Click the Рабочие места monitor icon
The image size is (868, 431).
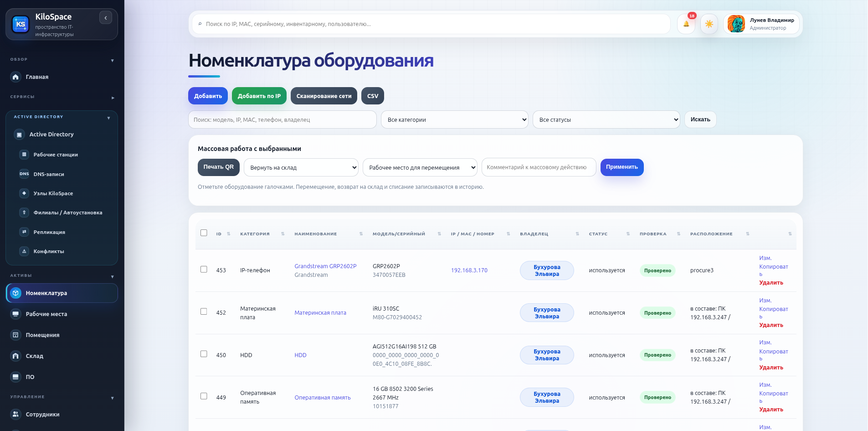tap(16, 314)
